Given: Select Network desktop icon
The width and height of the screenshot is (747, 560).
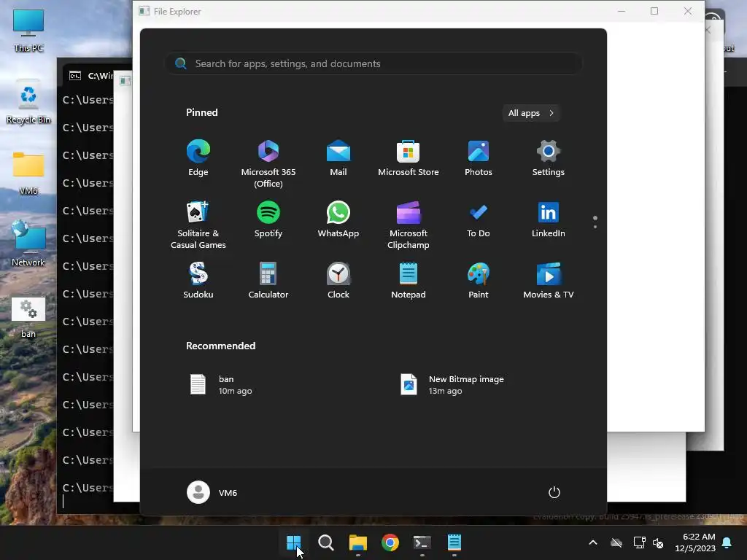Looking at the screenshot, I should tap(28, 244).
